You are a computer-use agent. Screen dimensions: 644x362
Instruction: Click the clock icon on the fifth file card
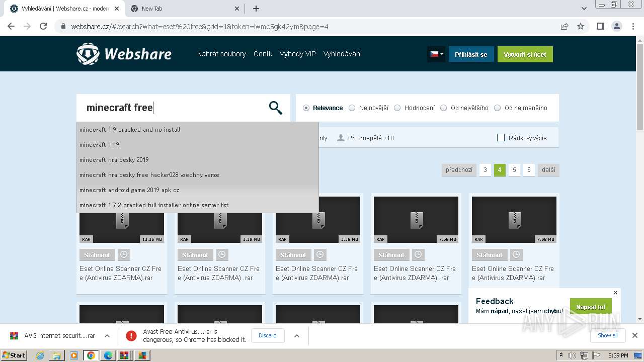tap(516, 255)
